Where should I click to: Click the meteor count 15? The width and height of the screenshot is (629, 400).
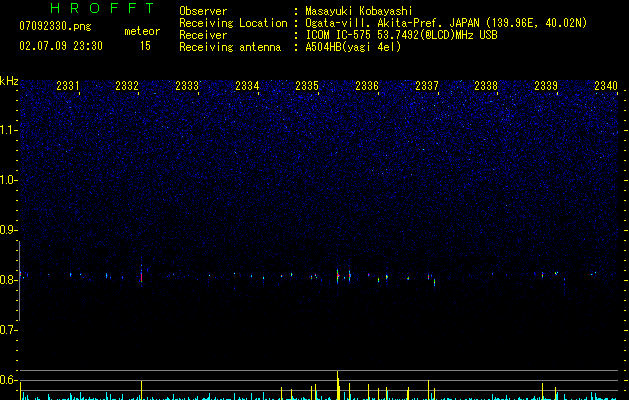[x=145, y=46]
